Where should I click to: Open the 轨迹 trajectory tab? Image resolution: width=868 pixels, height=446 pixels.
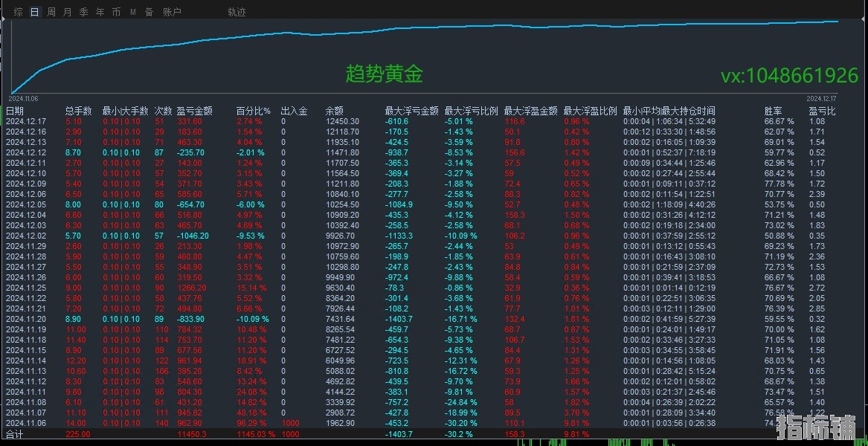[x=237, y=12]
